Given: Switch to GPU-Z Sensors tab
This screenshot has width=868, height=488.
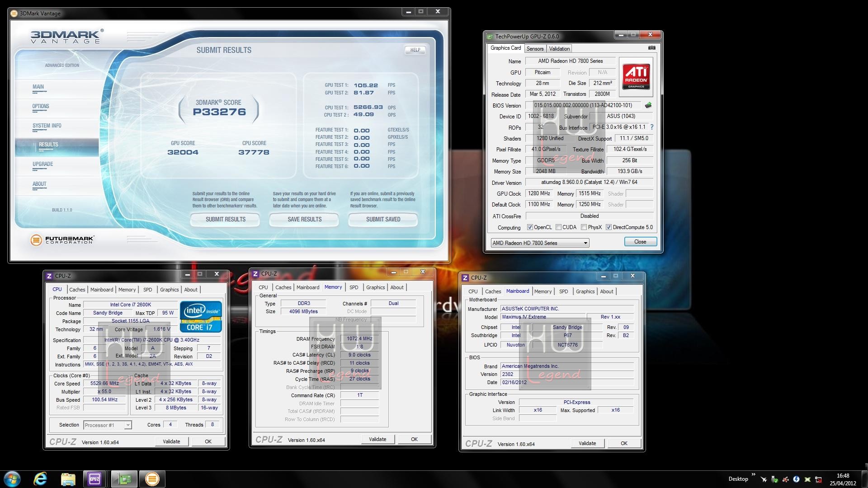Looking at the screenshot, I should coord(535,49).
